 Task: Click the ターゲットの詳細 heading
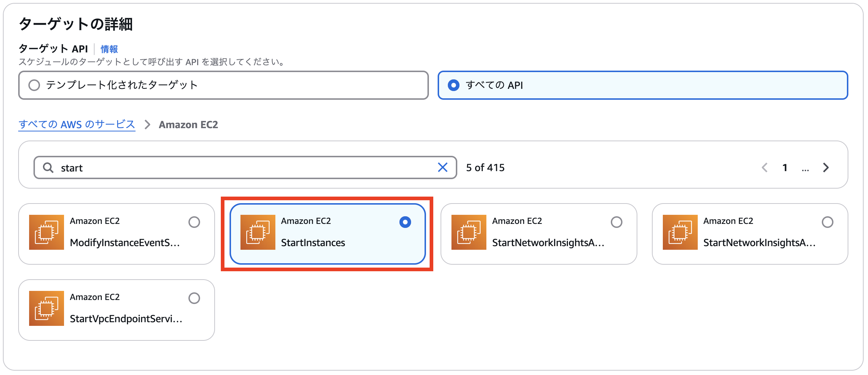(x=76, y=24)
